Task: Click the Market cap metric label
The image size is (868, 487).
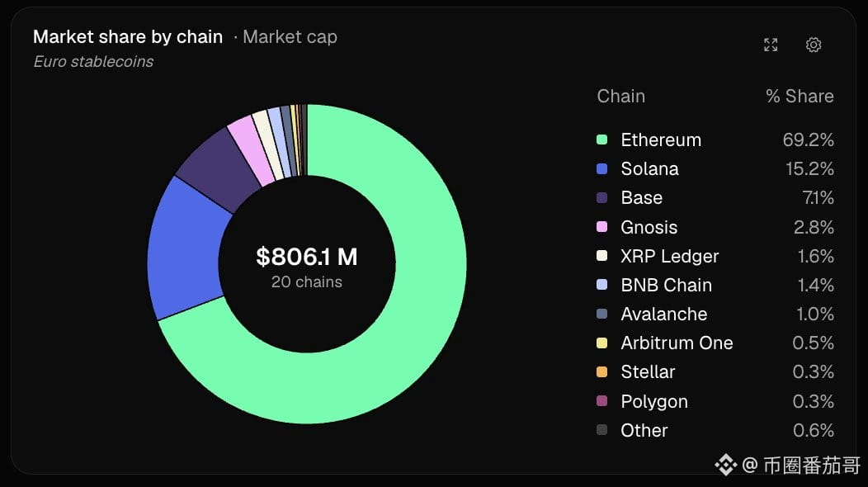Action: pyautogui.click(x=290, y=37)
